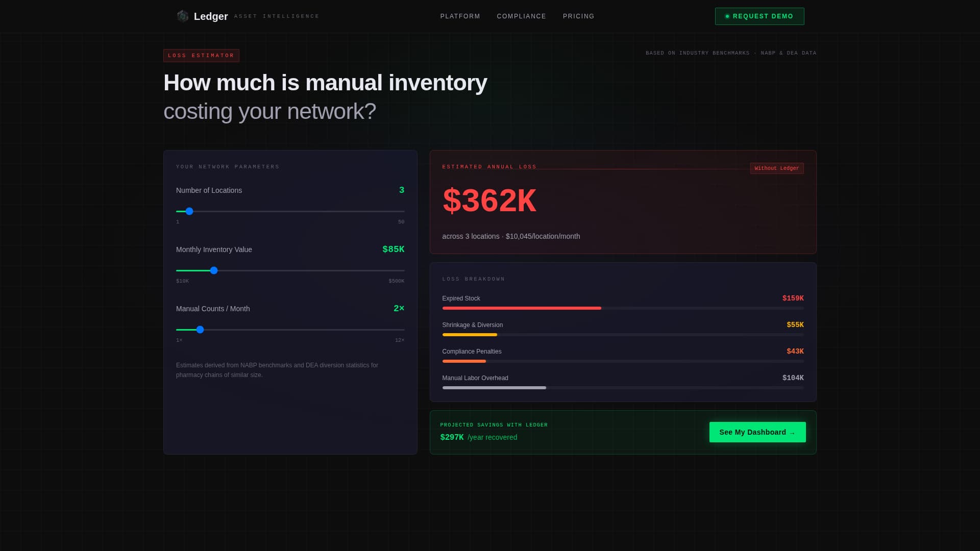
Task: Click the Compliance Penalties label
Action: click(x=472, y=352)
